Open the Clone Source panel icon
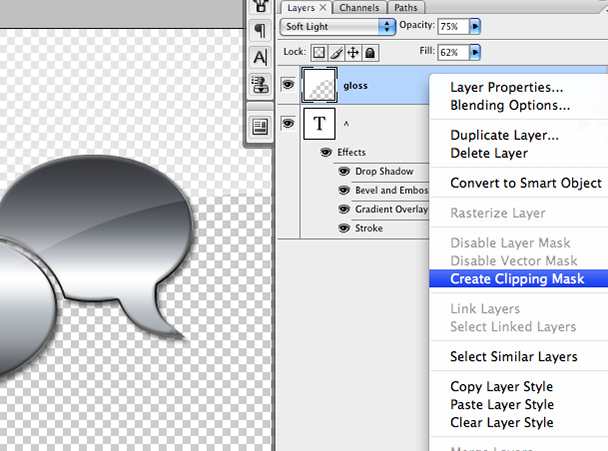This screenshot has width=608, height=451. point(260,84)
